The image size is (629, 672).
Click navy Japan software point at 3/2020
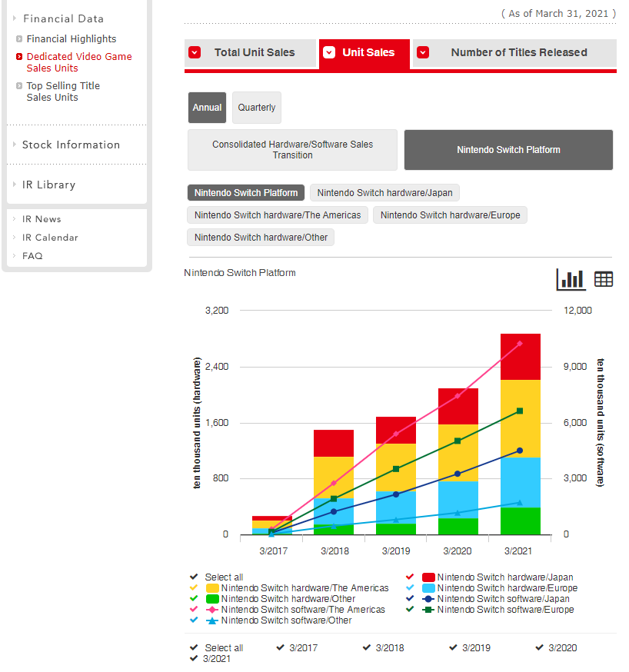[x=458, y=474]
